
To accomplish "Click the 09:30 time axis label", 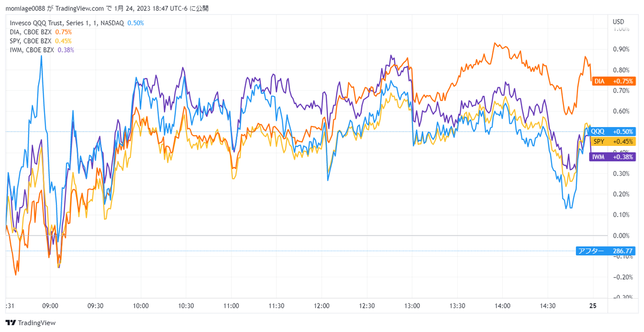I will coord(95,306).
